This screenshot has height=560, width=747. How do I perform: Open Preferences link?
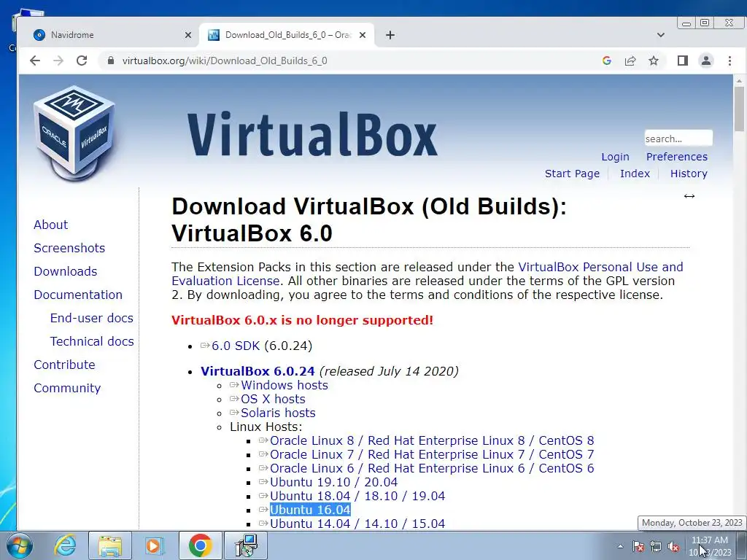676,157
